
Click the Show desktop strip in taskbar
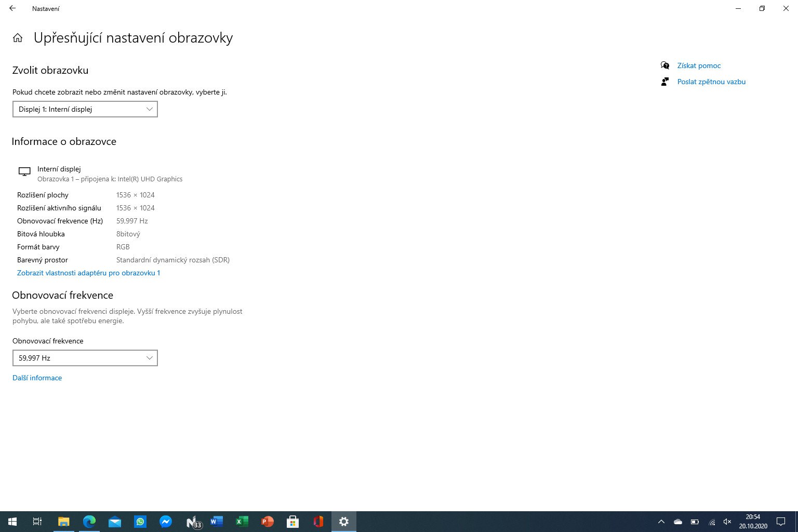point(796,522)
